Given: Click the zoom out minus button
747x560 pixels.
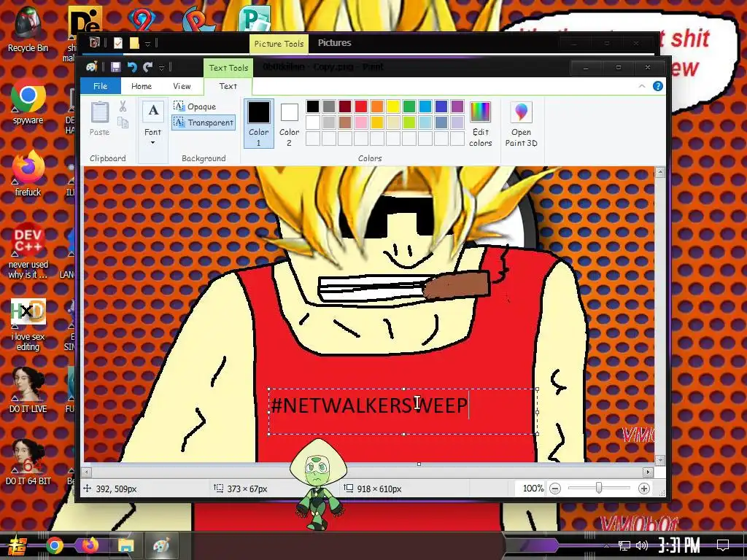Looking at the screenshot, I should (555, 489).
